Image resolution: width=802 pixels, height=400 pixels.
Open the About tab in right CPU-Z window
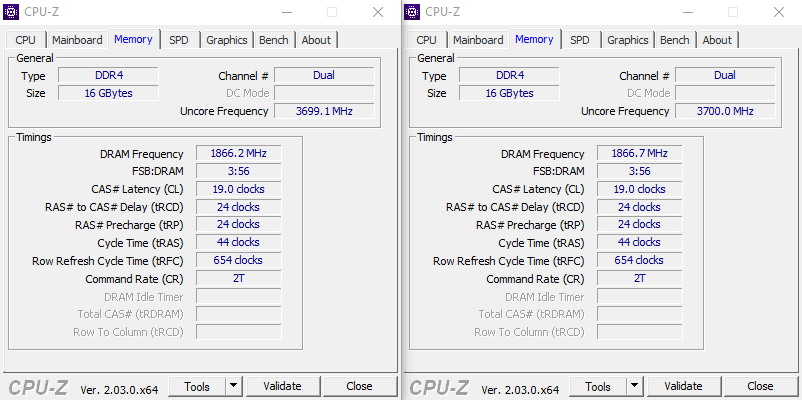click(x=717, y=40)
